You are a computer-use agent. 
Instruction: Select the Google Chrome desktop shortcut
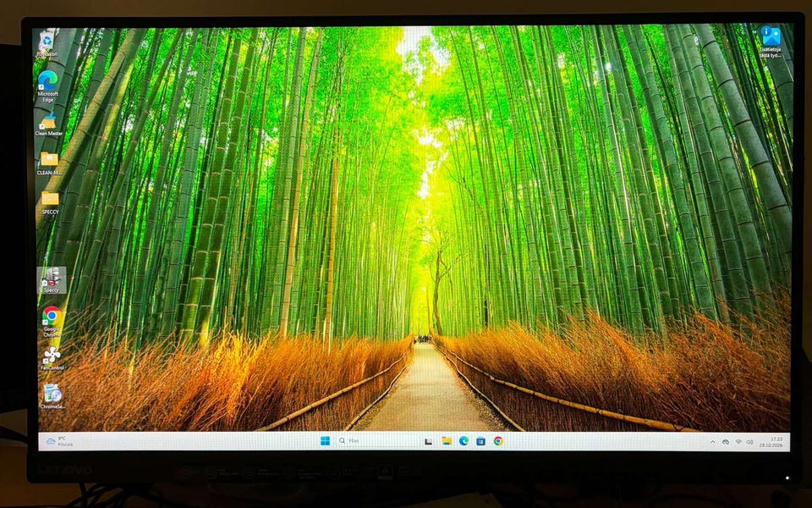click(x=52, y=322)
